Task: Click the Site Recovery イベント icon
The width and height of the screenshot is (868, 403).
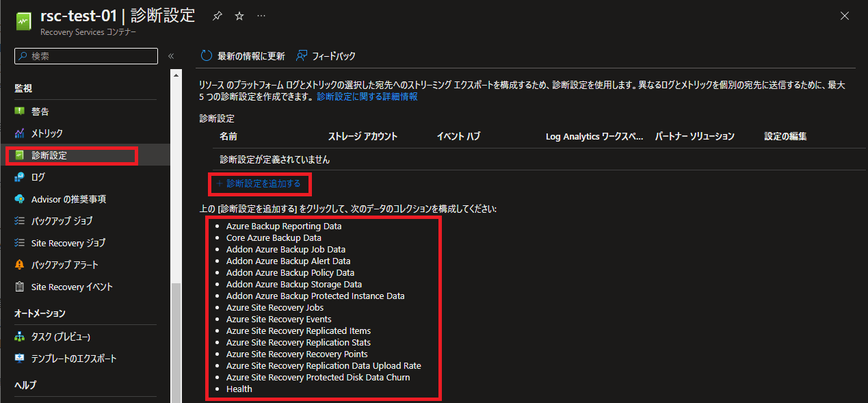Action: (19, 287)
